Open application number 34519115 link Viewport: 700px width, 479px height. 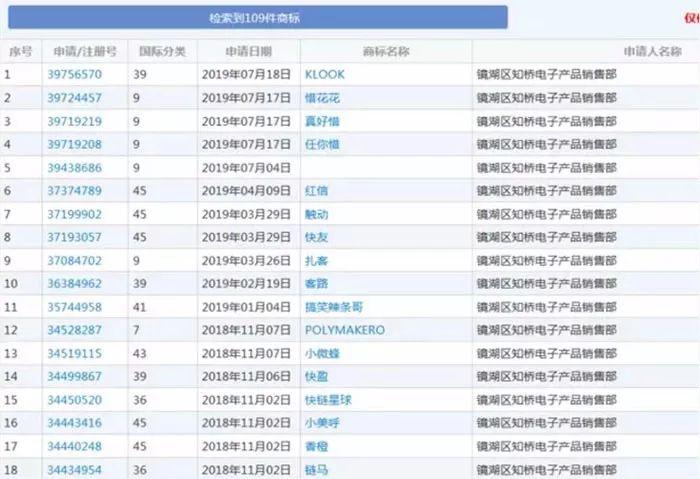click(x=74, y=353)
